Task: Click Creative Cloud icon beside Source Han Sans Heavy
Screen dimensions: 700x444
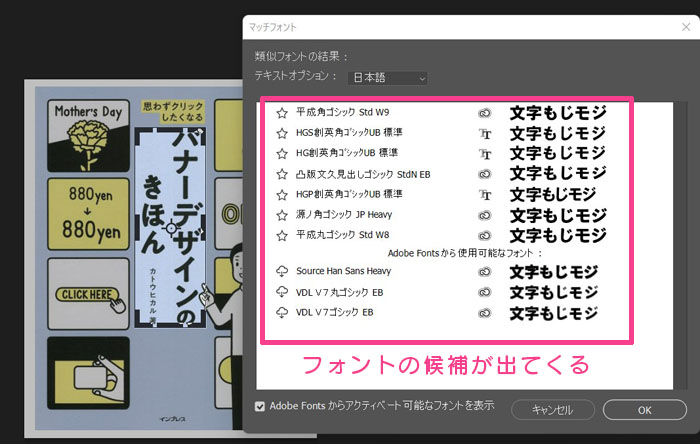Action: (x=485, y=272)
